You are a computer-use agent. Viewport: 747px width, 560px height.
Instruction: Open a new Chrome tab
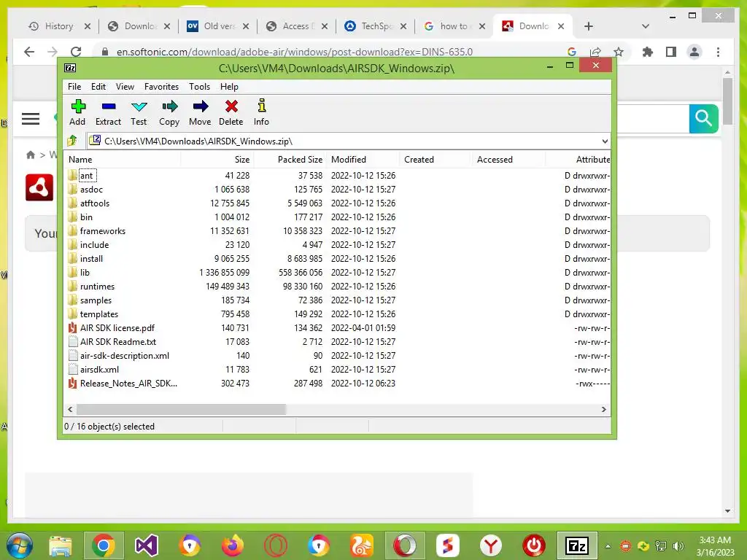[589, 26]
